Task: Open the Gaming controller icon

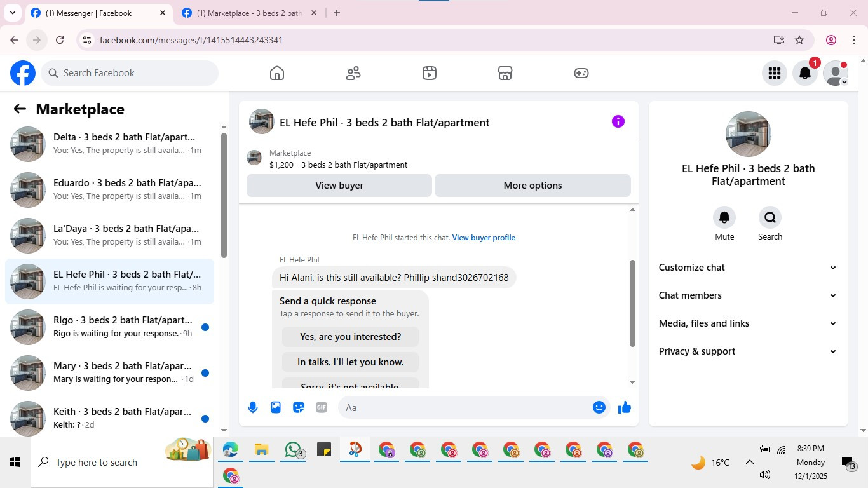Action: point(581,73)
